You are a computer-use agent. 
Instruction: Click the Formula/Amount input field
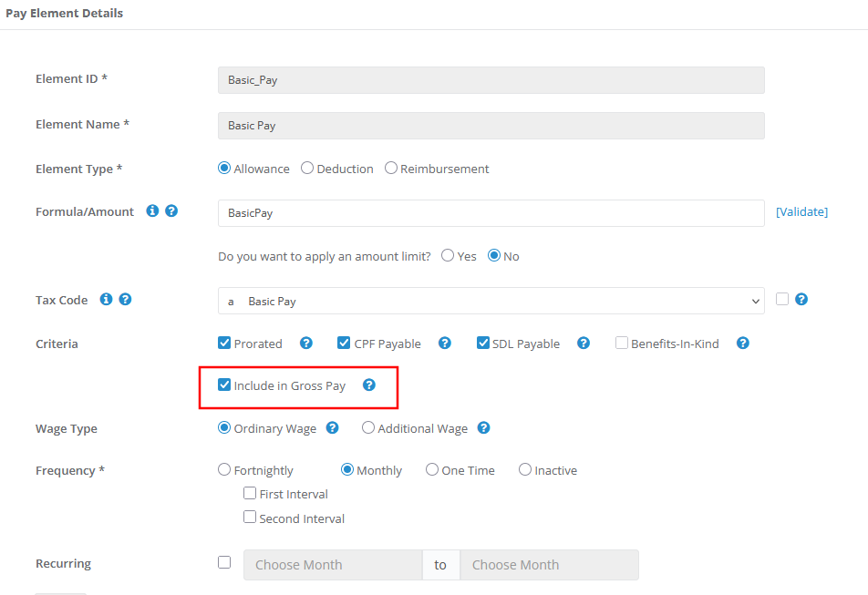491,213
